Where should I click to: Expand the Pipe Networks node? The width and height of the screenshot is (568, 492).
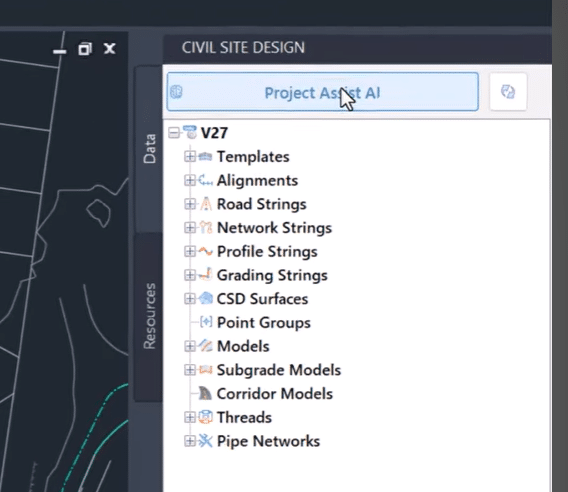pos(189,441)
